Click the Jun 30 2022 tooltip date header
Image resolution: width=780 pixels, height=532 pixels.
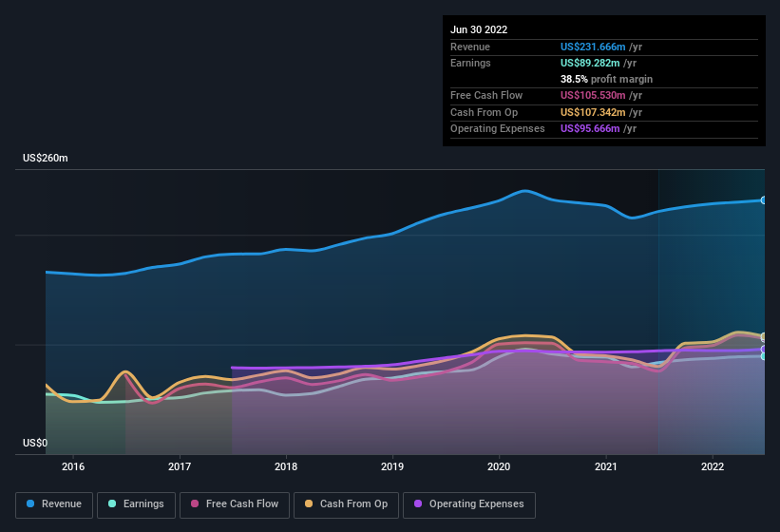(x=479, y=29)
